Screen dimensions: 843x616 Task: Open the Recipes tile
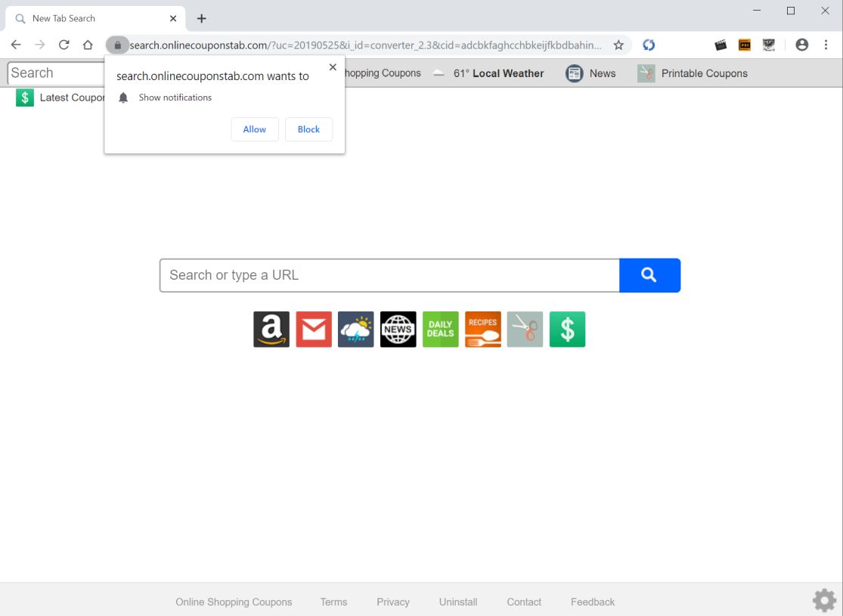pos(483,330)
